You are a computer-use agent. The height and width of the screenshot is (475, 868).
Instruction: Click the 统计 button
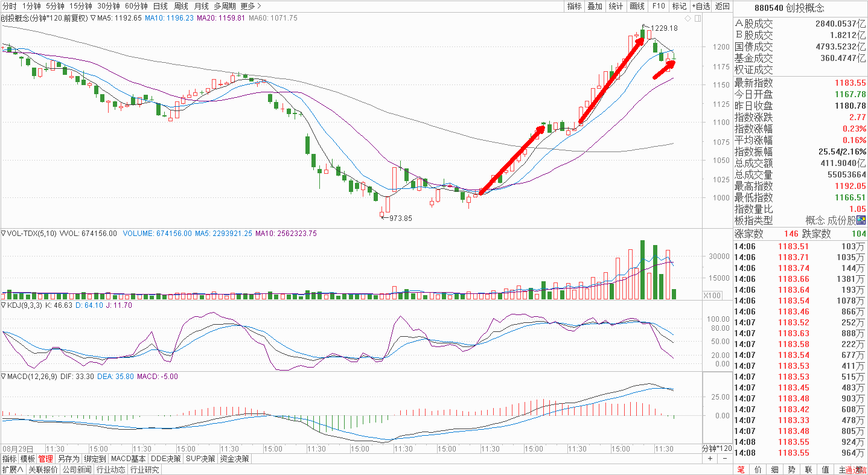pyautogui.click(x=616, y=6)
